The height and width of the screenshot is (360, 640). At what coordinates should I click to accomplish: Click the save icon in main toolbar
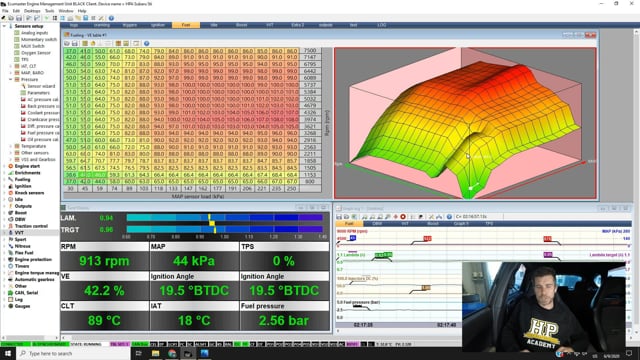(x=19, y=18)
